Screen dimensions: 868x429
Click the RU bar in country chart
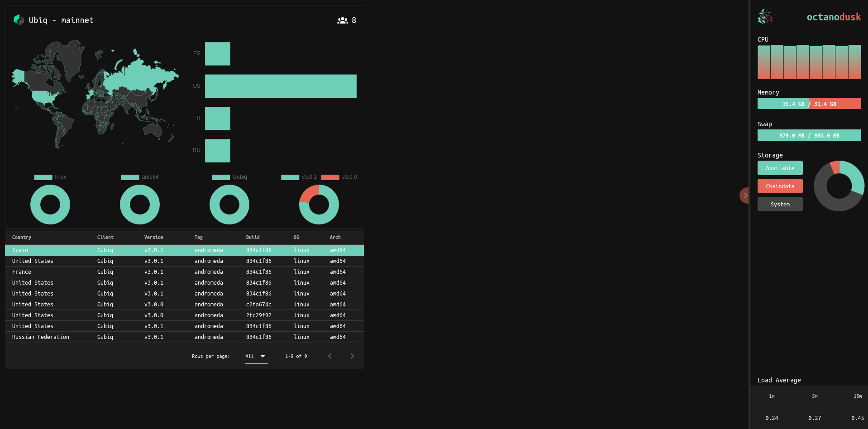tap(218, 151)
